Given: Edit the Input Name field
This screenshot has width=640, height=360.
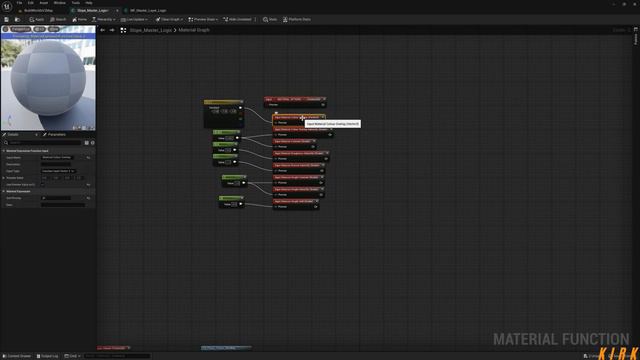Looking at the screenshot, I should [58, 158].
